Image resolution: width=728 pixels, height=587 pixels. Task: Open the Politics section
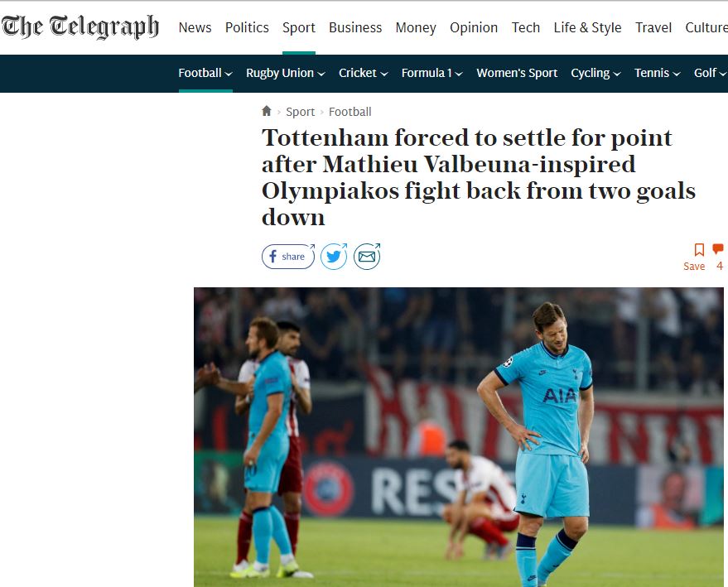coord(247,28)
